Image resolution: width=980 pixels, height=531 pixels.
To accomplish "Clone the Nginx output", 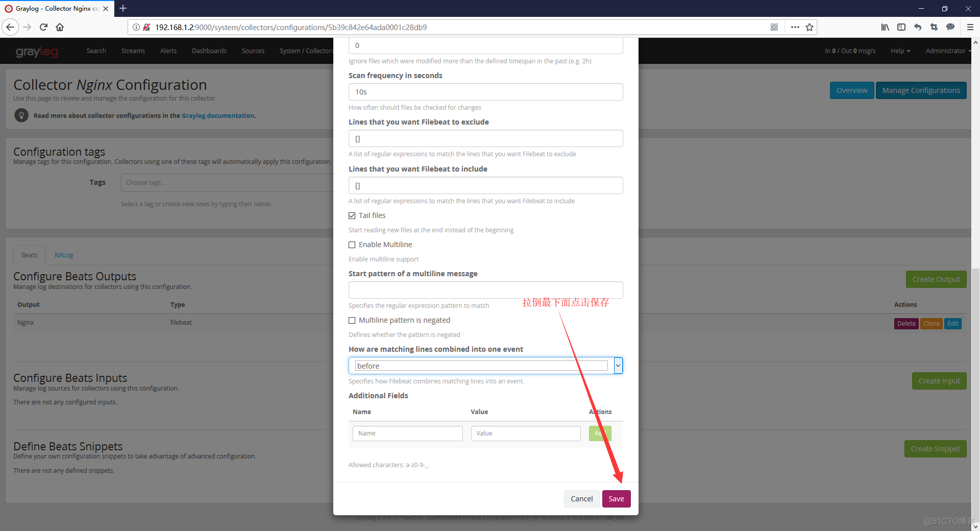I will 931,324.
